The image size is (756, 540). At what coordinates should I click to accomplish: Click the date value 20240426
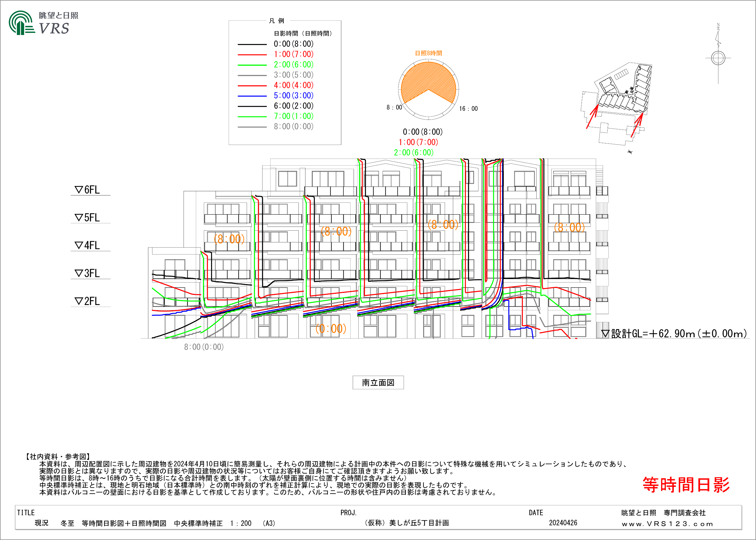563,523
